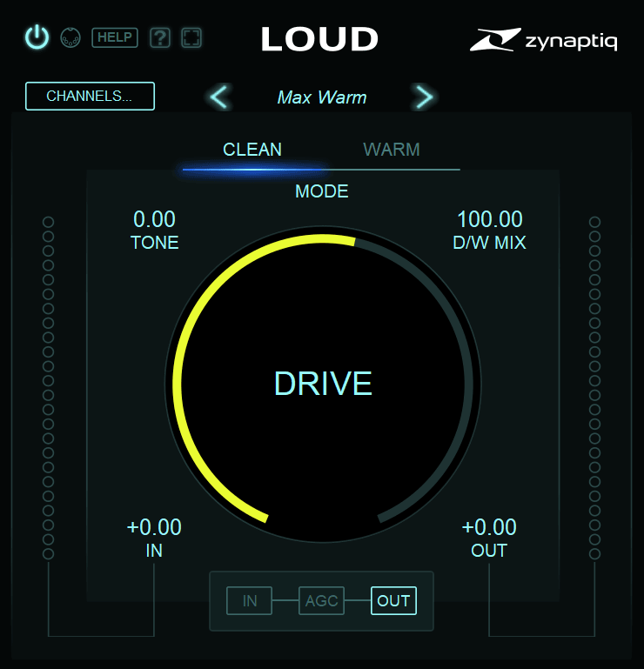Image resolution: width=644 pixels, height=669 pixels.
Task: Select the WARM mode tab
Action: click(392, 150)
